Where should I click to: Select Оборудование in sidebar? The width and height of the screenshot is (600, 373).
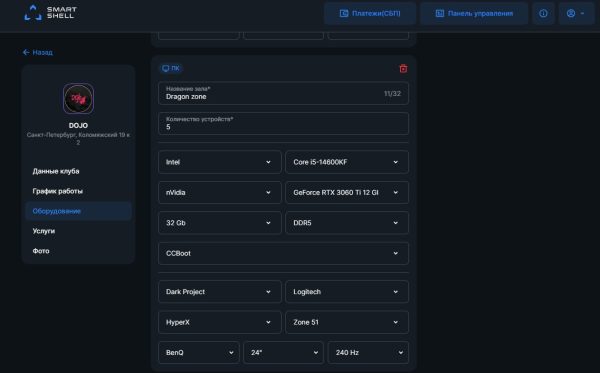click(78, 211)
